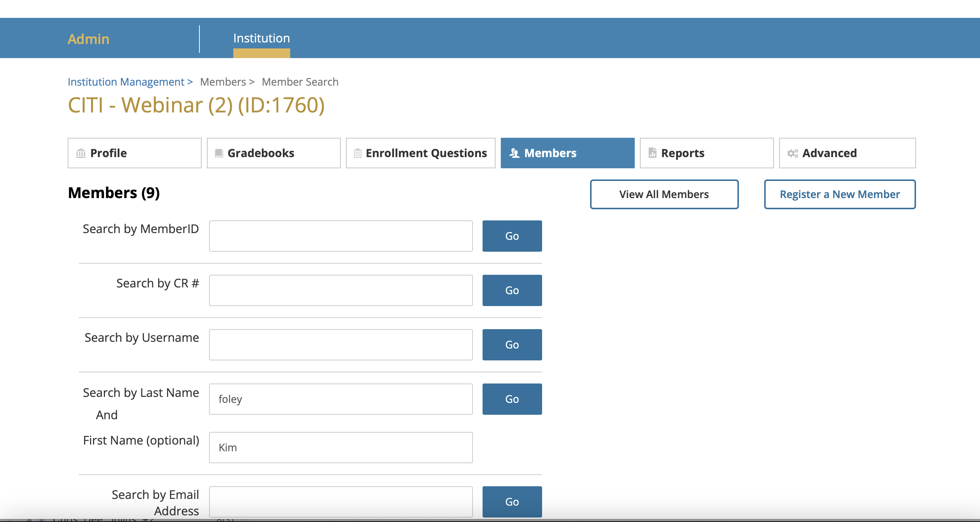Click the Search by MemberID label
This screenshot has height=522, width=980.
(x=141, y=229)
